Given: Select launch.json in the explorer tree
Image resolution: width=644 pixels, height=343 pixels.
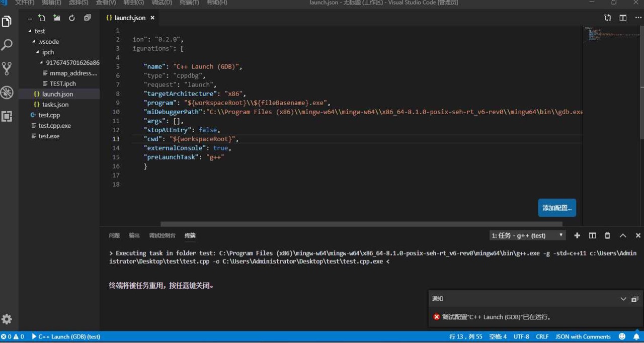Looking at the screenshot, I should (x=57, y=94).
